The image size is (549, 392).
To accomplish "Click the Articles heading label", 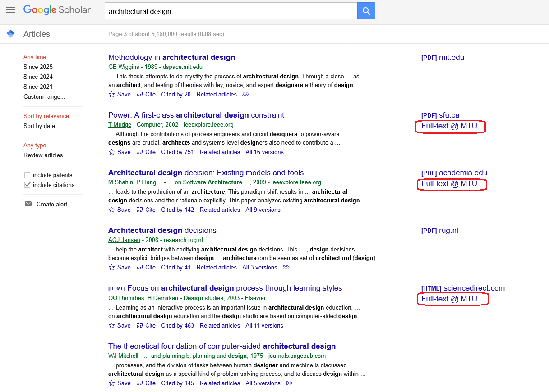I will pos(37,34).
